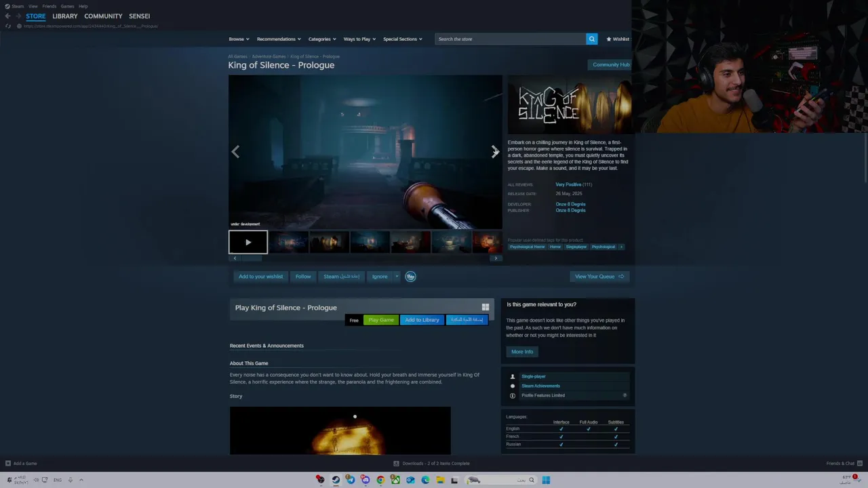The image size is (868, 488).
Task: Expand the Categories dropdown
Action: pyautogui.click(x=322, y=39)
